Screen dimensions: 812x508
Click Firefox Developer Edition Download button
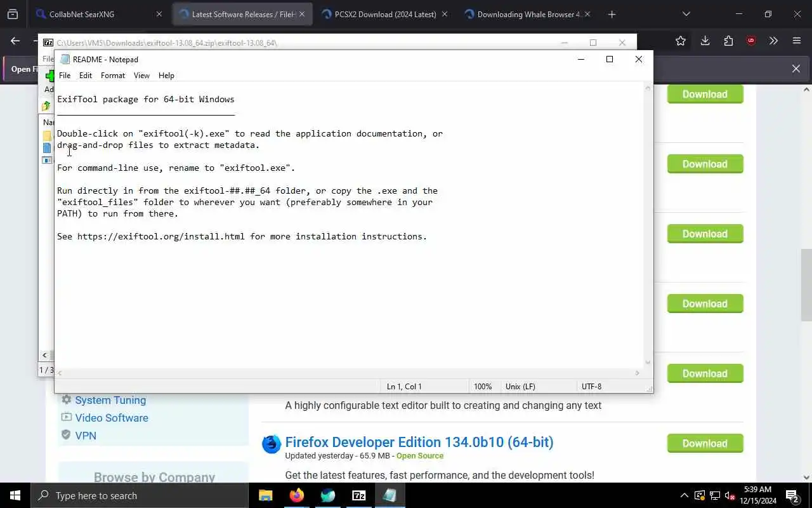point(705,443)
